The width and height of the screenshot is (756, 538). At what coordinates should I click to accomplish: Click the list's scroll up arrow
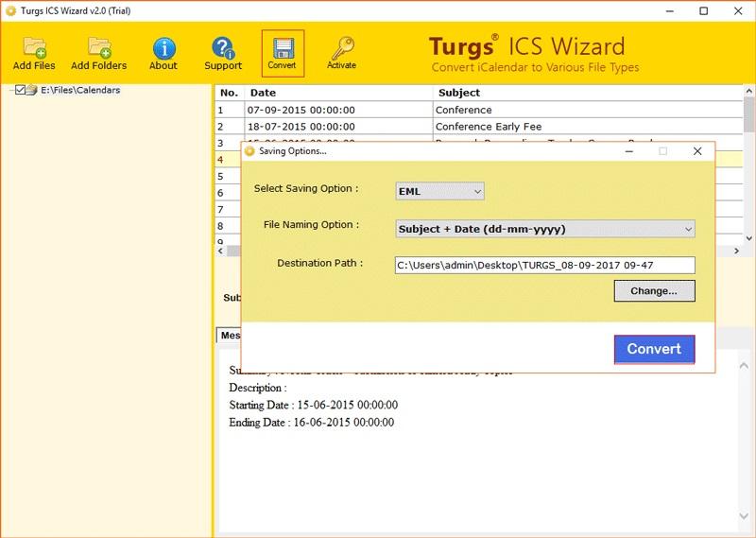tap(748, 91)
